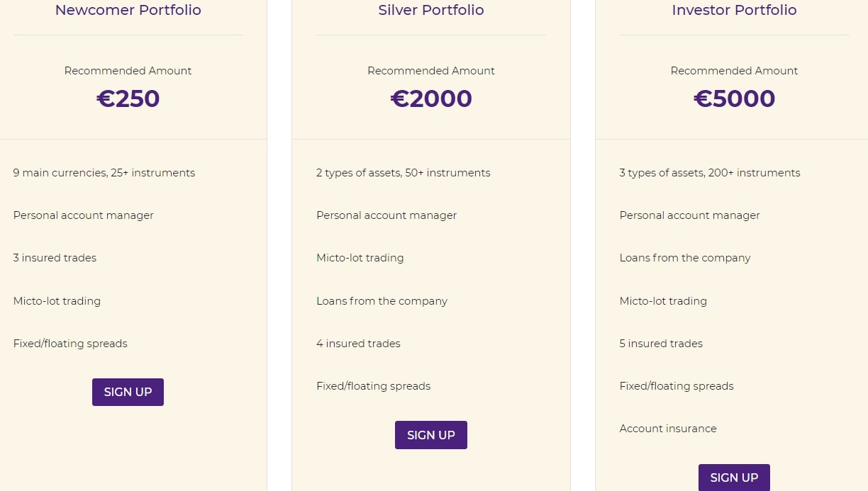Click '4 insured trades' in Silver plan

[x=358, y=344]
